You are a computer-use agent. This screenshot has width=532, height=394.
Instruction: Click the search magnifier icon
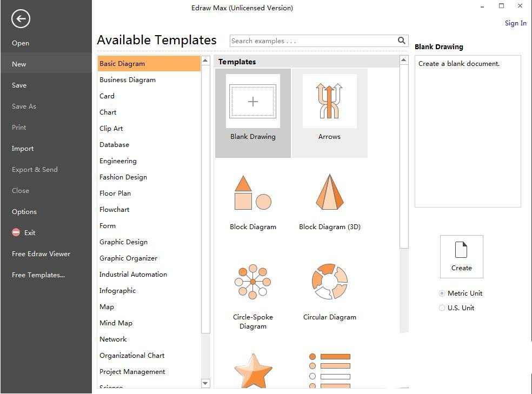[401, 41]
